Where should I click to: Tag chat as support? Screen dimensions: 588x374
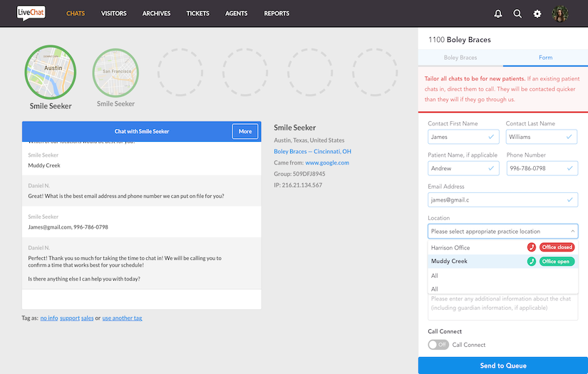tap(70, 318)
